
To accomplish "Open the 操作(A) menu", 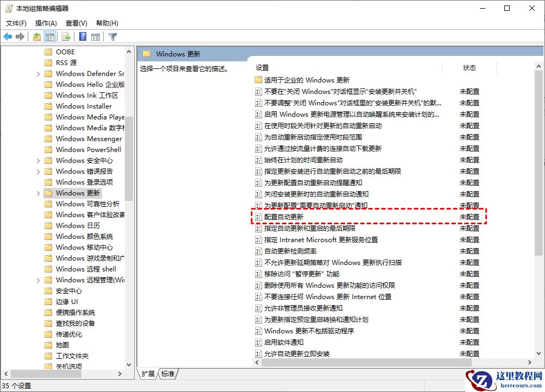I will 46,23.
